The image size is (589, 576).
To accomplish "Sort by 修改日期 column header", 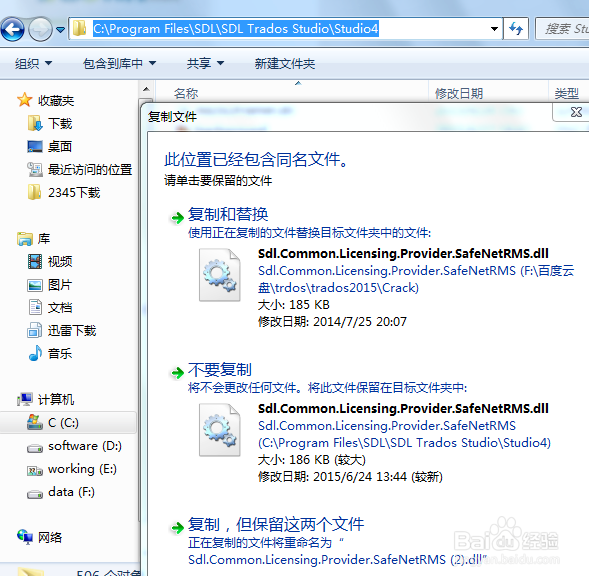I will [459, 93].
